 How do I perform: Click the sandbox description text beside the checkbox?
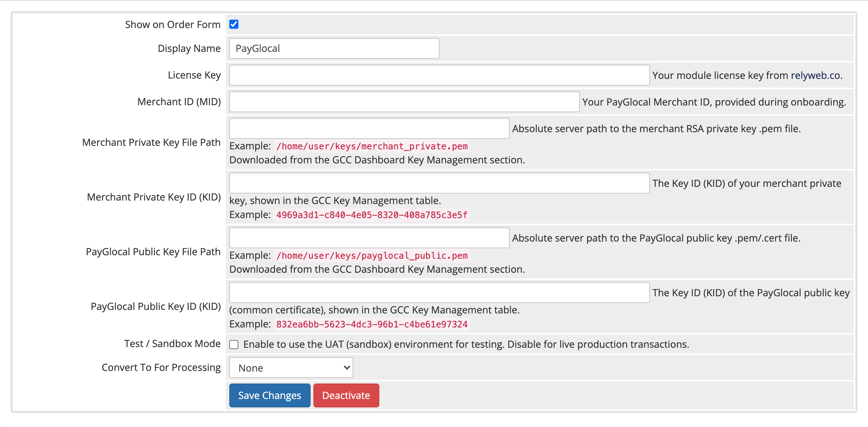tap(466, 344)
